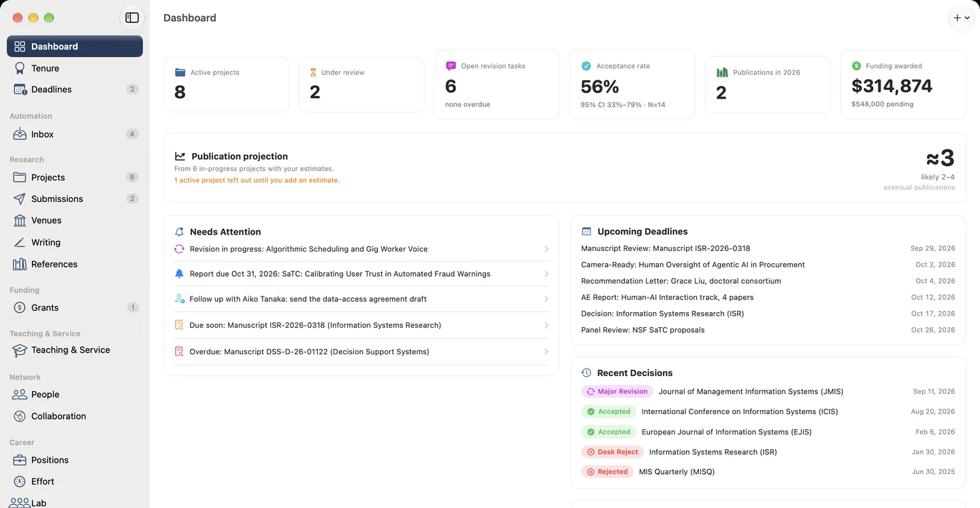Click the Venues building icon
980x508 pixels.
click(20, 220)
